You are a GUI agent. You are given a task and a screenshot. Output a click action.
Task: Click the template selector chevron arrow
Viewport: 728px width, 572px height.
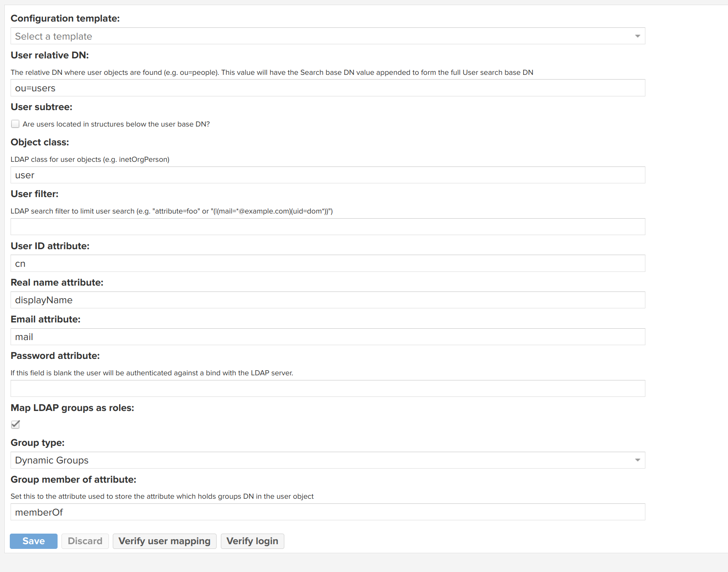click(638, 36)
